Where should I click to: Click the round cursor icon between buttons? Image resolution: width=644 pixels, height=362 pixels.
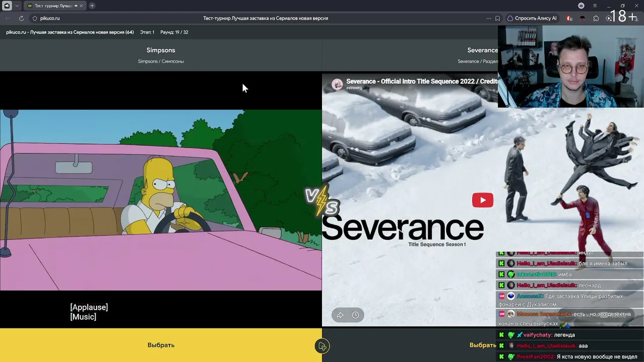(322, 346)
